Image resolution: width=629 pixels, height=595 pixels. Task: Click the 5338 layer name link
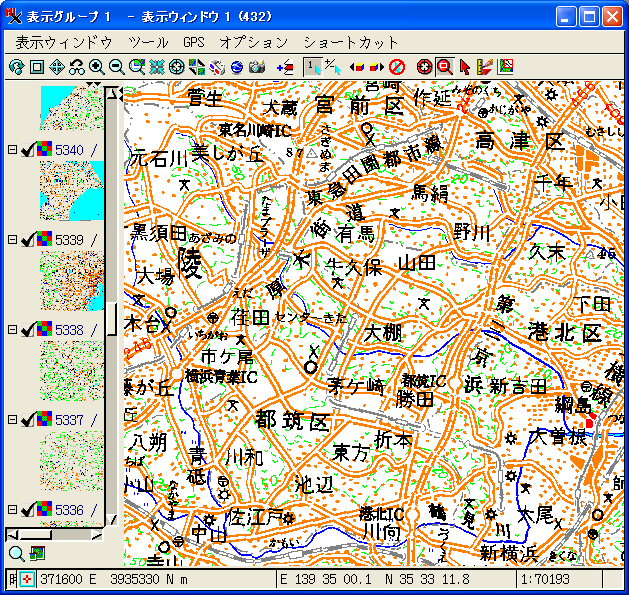[69, 330]
